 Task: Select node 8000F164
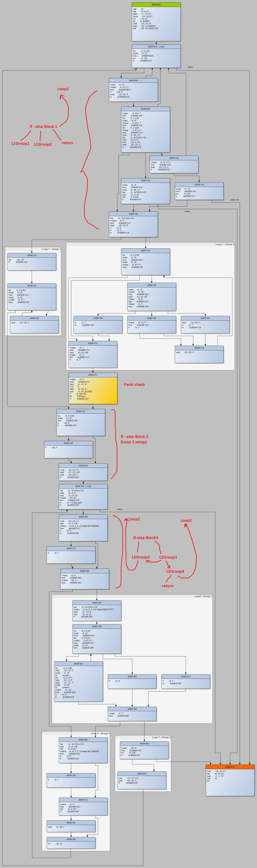(x=133, y=224)
